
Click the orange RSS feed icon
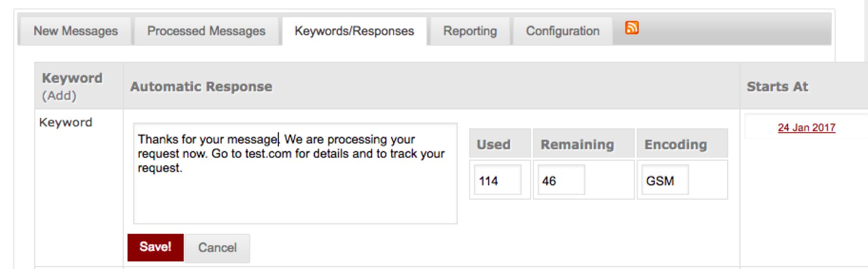click(632, 28)
